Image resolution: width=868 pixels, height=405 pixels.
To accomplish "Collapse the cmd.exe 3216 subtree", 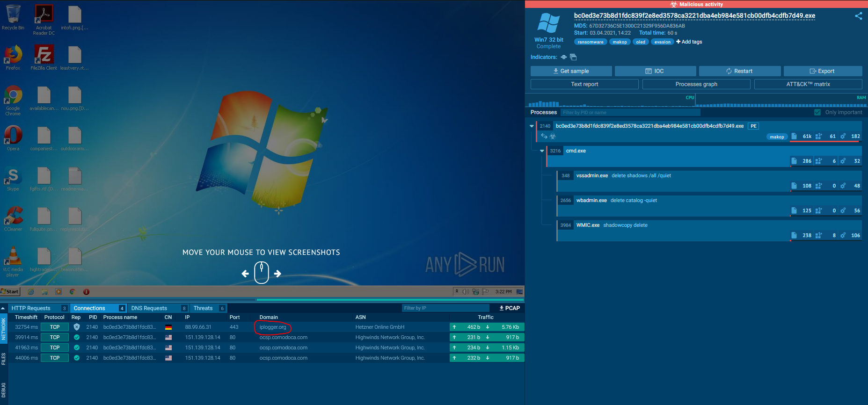I will click(x=542, y=151).
